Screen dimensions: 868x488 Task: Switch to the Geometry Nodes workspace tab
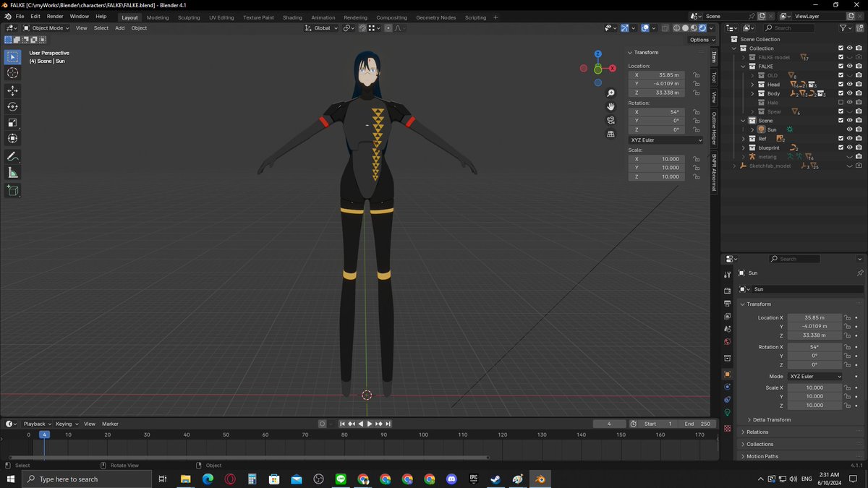point(435,17)
